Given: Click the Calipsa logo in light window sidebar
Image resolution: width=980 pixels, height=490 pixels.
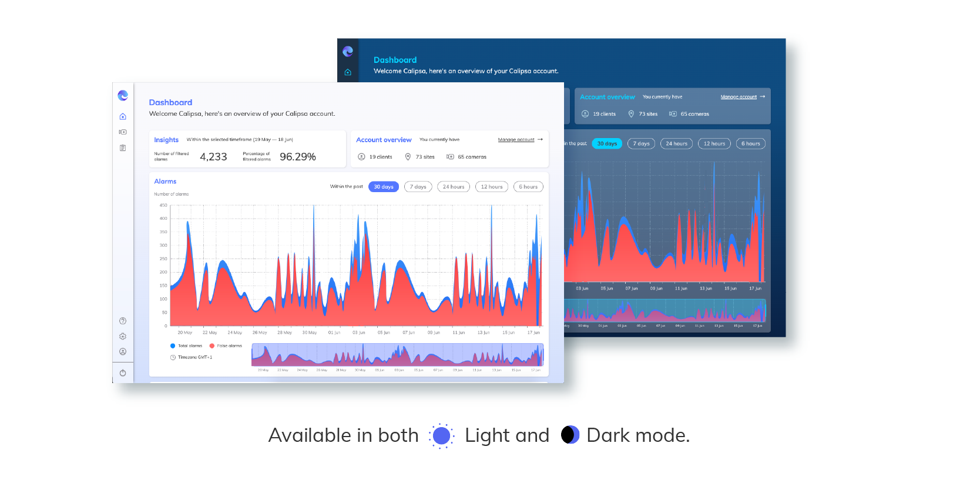Looking at the screenshot, I should pyautogui.click(x=123, y=95).
